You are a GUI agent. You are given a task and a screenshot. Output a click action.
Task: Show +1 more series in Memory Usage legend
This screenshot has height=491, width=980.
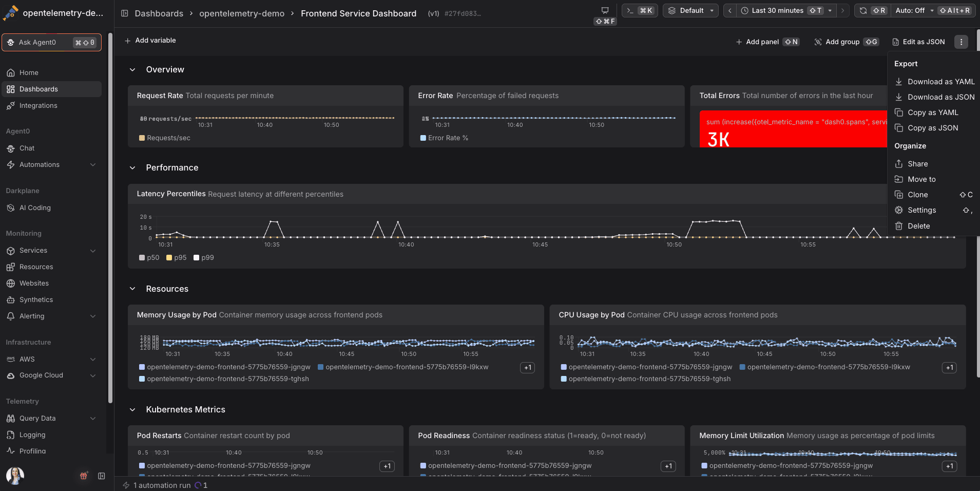click(528, 367)
